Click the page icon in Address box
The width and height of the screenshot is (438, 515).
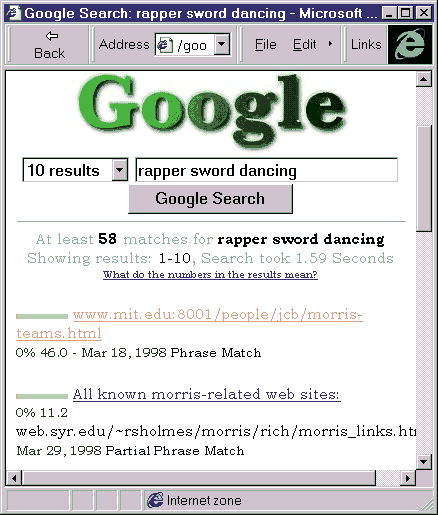(x=165, y=45)
